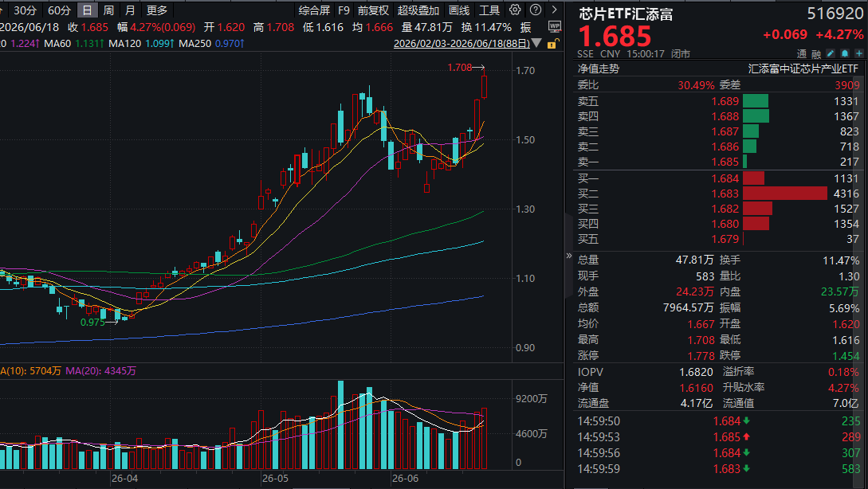Select 卖四 ask row at 1.688

pos(718,116)
